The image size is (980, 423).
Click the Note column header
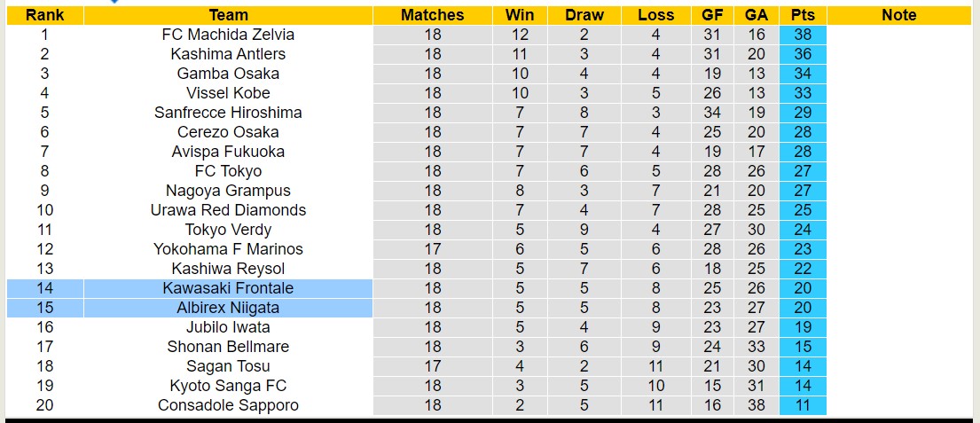[899, 15]
